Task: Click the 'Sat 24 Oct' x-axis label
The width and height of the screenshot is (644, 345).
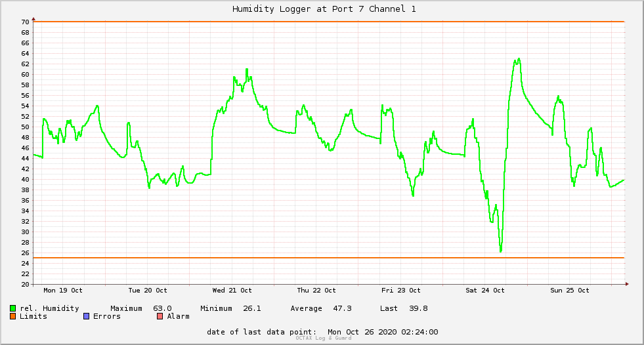Action: click(485, 290)
